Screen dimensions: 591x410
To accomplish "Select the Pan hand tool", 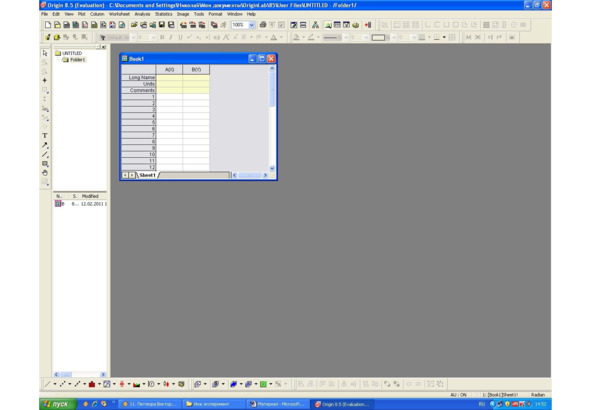I will [45, 173].
